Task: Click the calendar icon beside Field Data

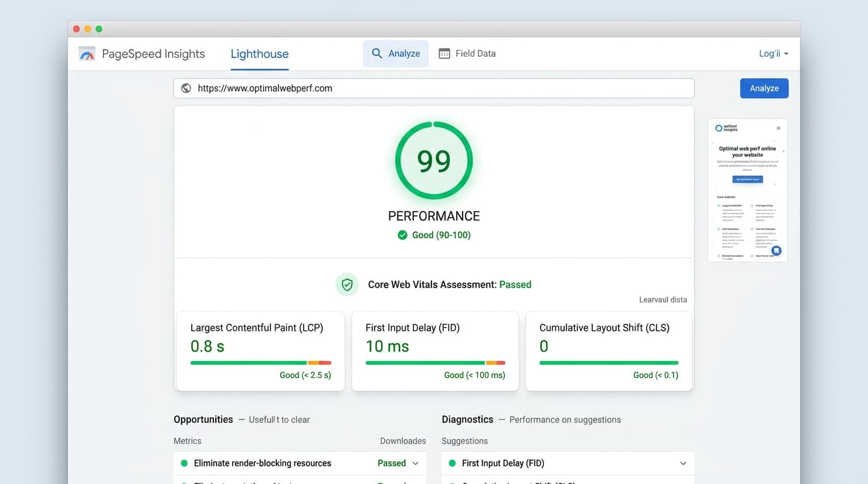Action: (x=444, y=54)
